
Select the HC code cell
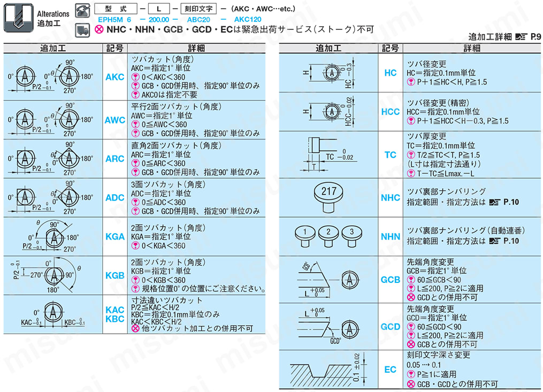[391, 73]
